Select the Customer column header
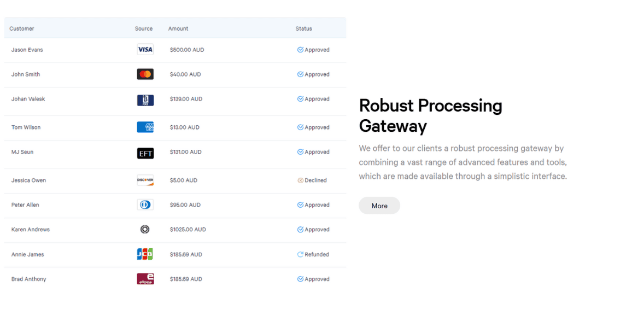The width and height of the screenshot is (644, 310). [x=22, y=28]
